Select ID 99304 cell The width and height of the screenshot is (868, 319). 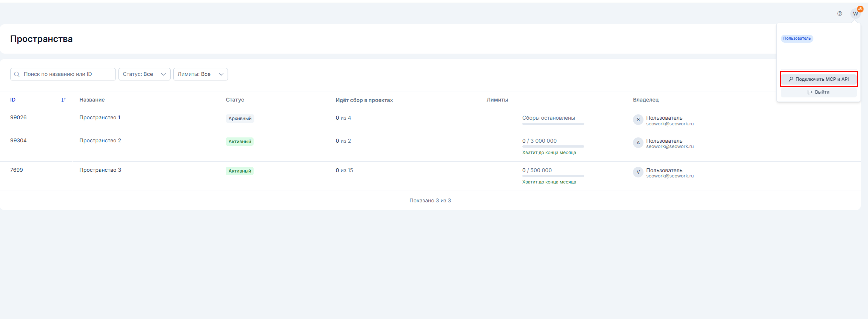point(18,141)
